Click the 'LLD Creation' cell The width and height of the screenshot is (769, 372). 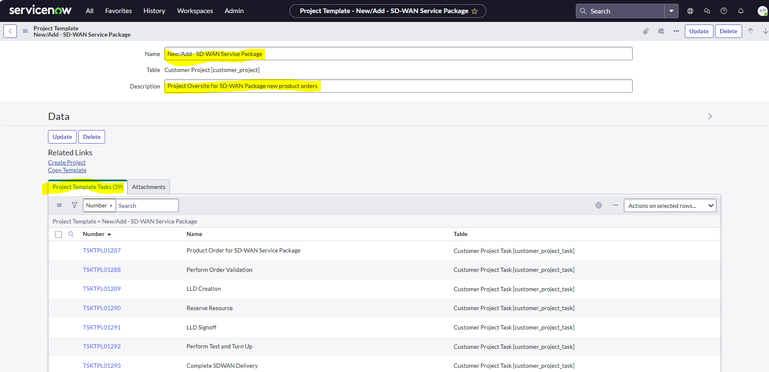pos(204,289)
